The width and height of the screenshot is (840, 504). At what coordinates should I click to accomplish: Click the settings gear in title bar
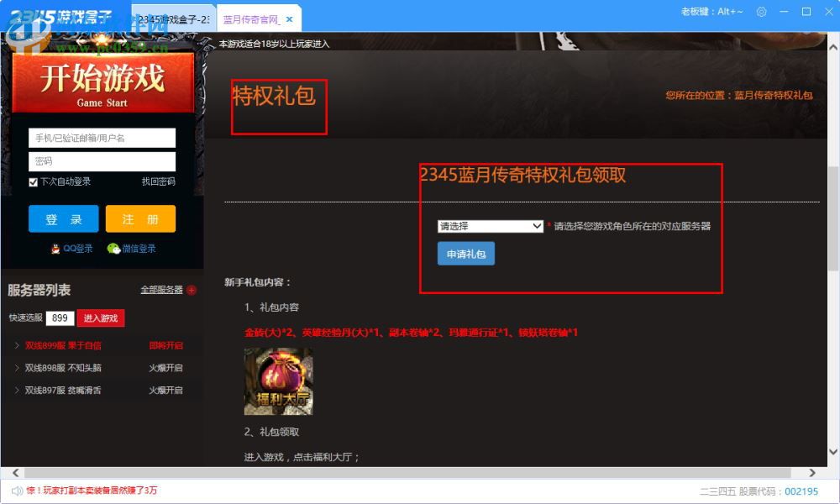click(762, 12)
